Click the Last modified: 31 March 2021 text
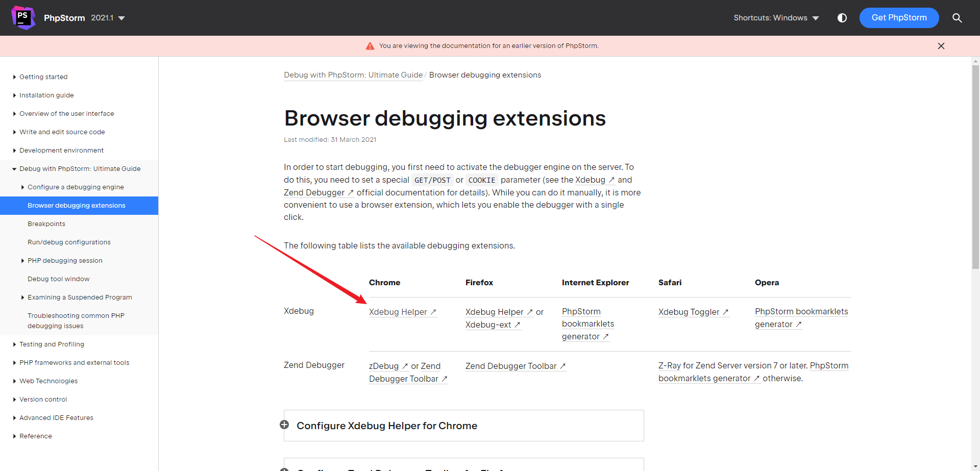 pyautogui.click(x=330, y=140)
